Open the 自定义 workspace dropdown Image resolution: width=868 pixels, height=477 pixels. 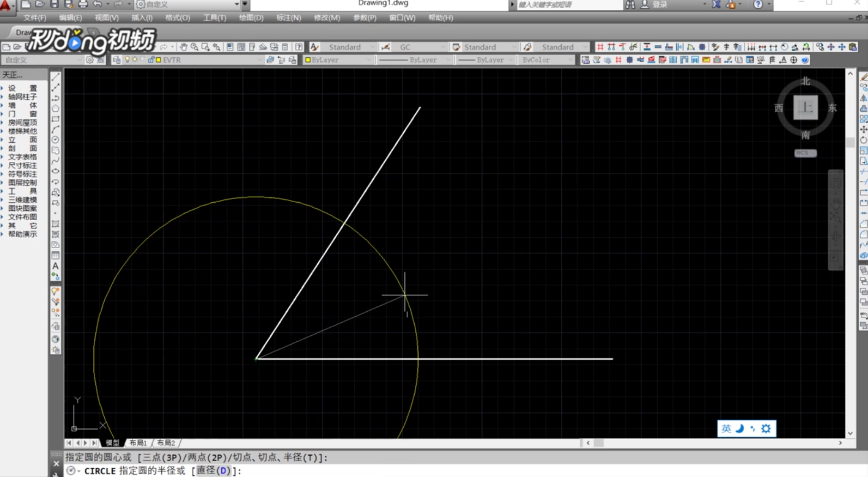pos(236,4)
